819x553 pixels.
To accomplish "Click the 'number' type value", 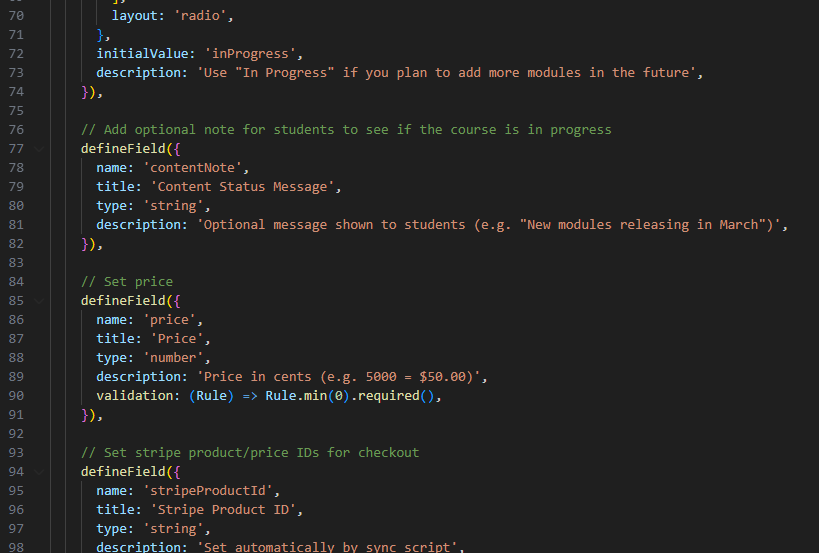I will (x=175, y=358).
